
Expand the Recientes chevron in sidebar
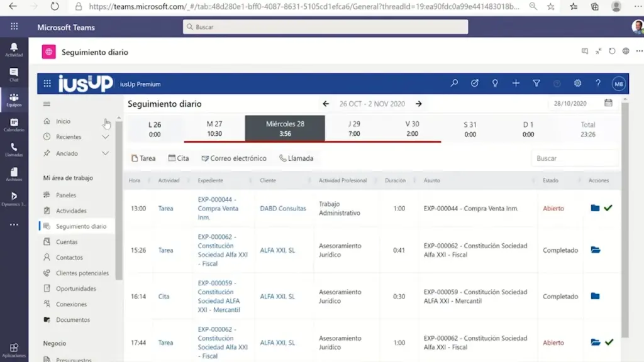pos(106,137)
